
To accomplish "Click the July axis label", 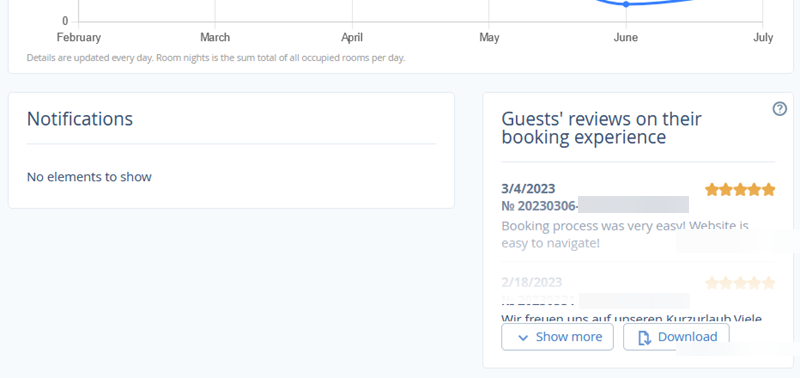I will (763, 37).
